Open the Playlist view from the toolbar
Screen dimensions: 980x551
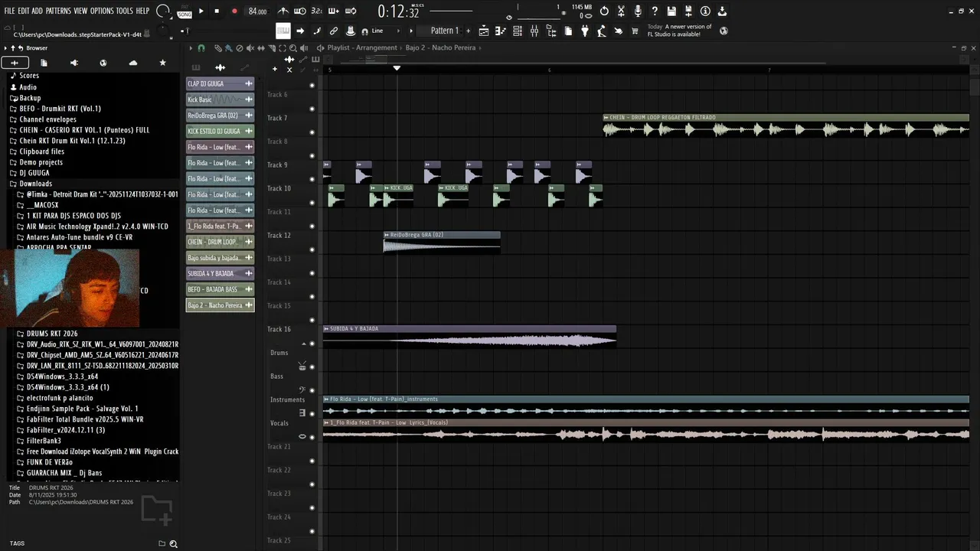point(484,31)
